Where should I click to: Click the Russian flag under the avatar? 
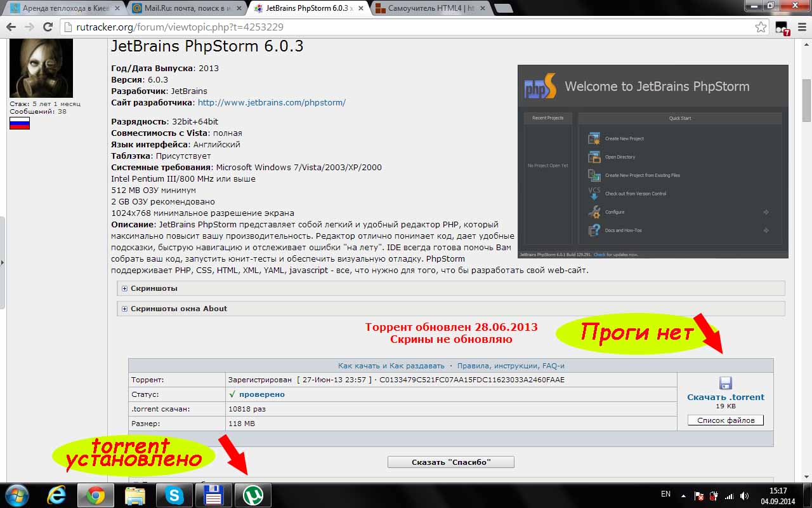click(20, 123)
